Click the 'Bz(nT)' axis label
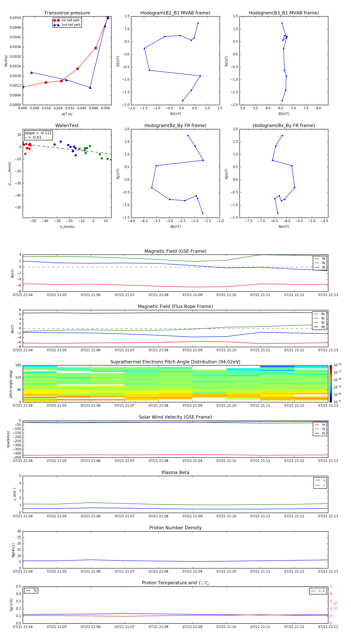The width and height of the screenshot is (351, 644). point(175,227)
